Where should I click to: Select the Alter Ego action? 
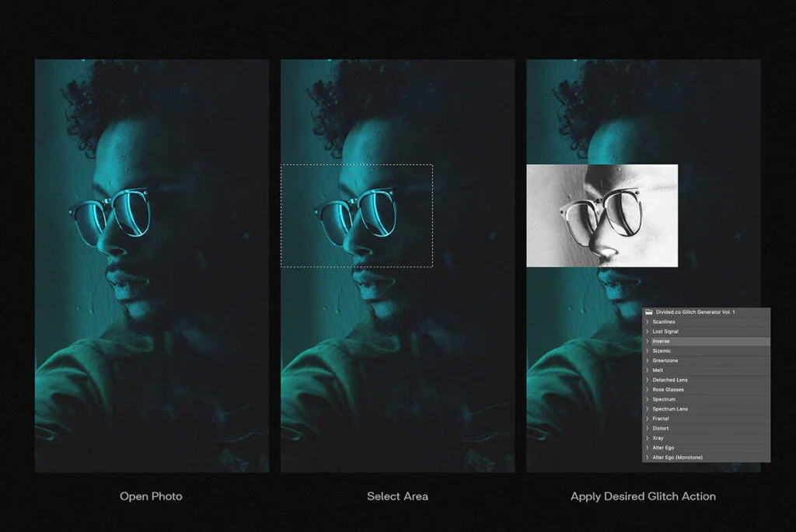pyautogui.click(x=664, y=448)
